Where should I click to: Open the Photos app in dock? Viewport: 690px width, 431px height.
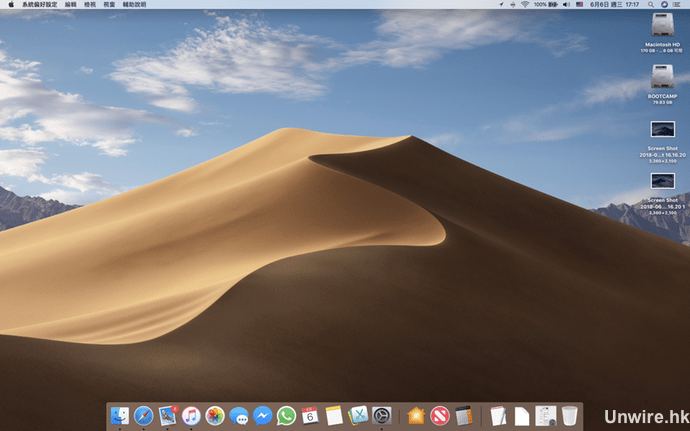point(215,416)
